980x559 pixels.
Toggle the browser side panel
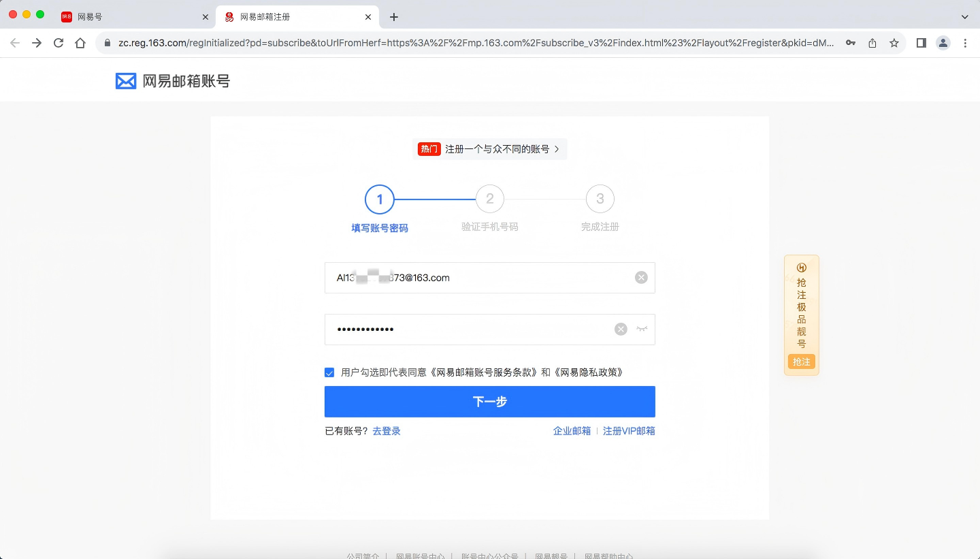(x=921, y=43)
